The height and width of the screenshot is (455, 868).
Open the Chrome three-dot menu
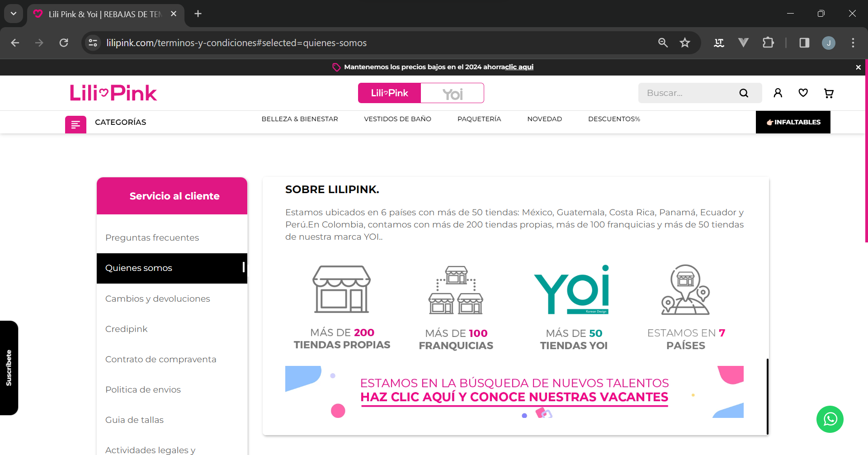coord(853,43)
